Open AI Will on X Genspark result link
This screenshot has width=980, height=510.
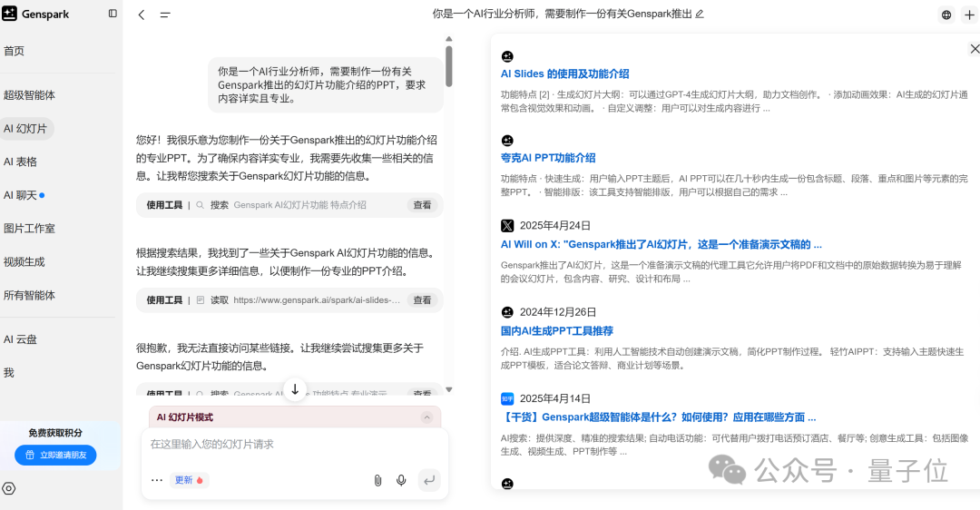point(661,244)
